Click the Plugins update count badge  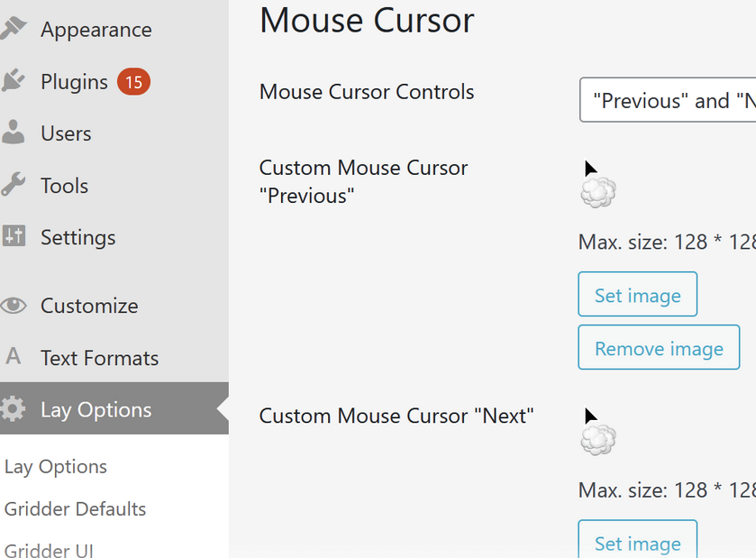click(133, 82)
